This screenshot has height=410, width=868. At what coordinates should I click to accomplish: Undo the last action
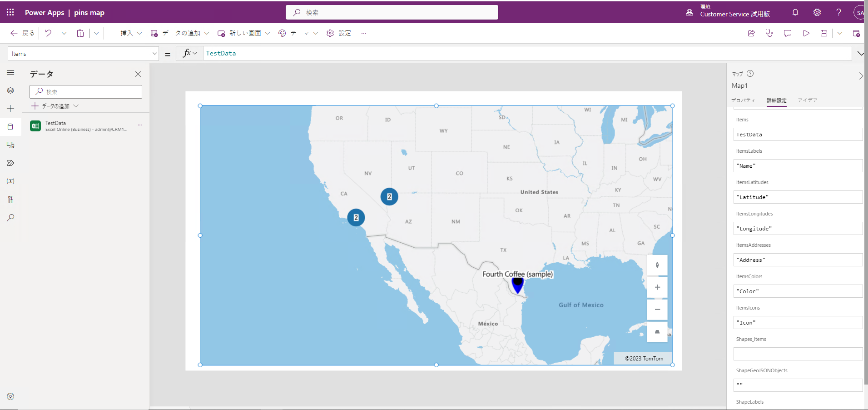[x=48, y=33]
